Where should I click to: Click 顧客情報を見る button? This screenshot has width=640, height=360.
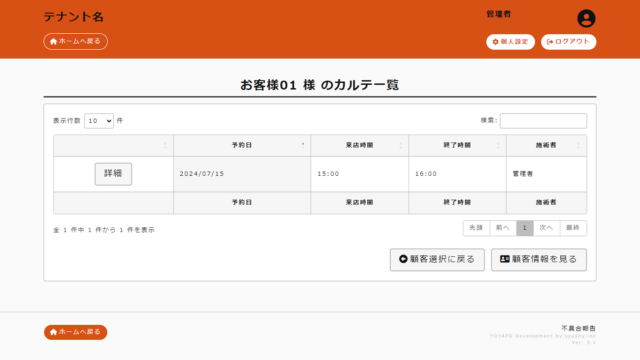(x=539, y=260)
